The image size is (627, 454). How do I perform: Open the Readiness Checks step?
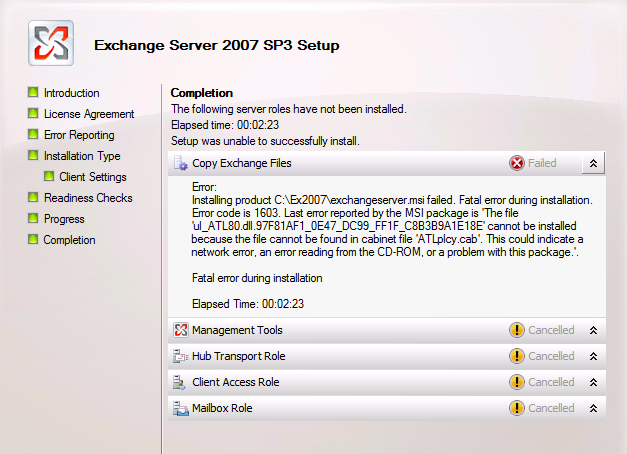(x=88, y=198)
